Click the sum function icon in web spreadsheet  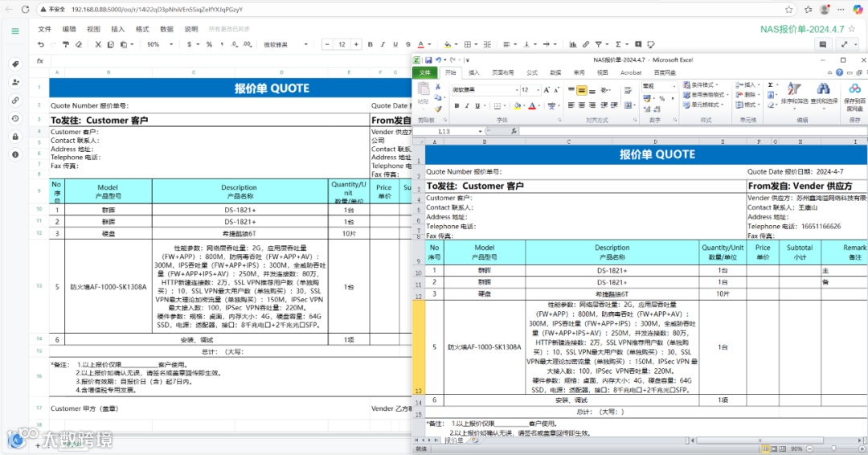[618, 44]
